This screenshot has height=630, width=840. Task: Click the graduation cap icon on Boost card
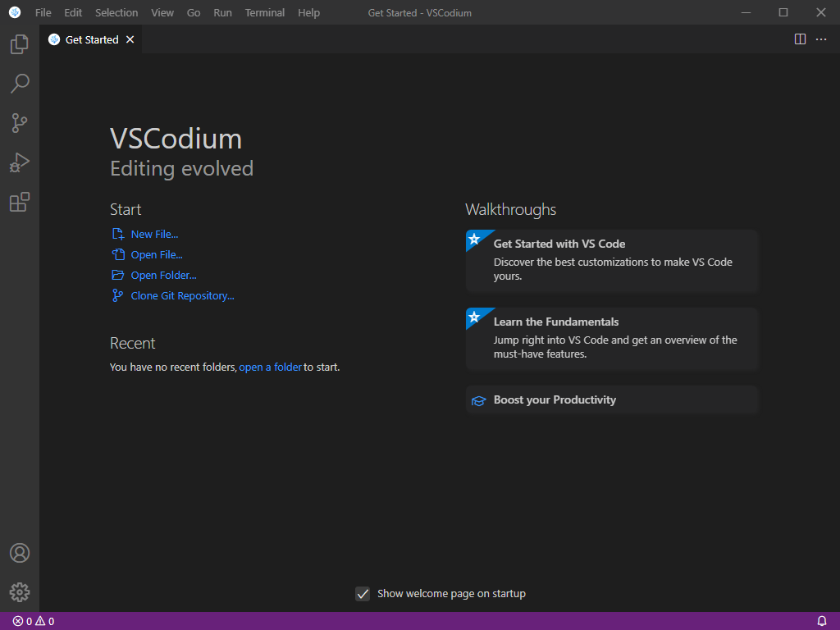pos(478,400)
